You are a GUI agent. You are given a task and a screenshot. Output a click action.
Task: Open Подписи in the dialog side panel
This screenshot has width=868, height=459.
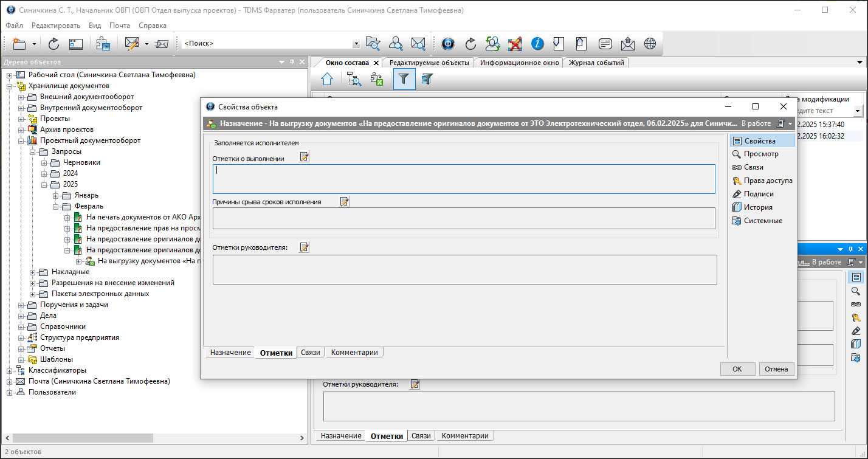point(753,194)
